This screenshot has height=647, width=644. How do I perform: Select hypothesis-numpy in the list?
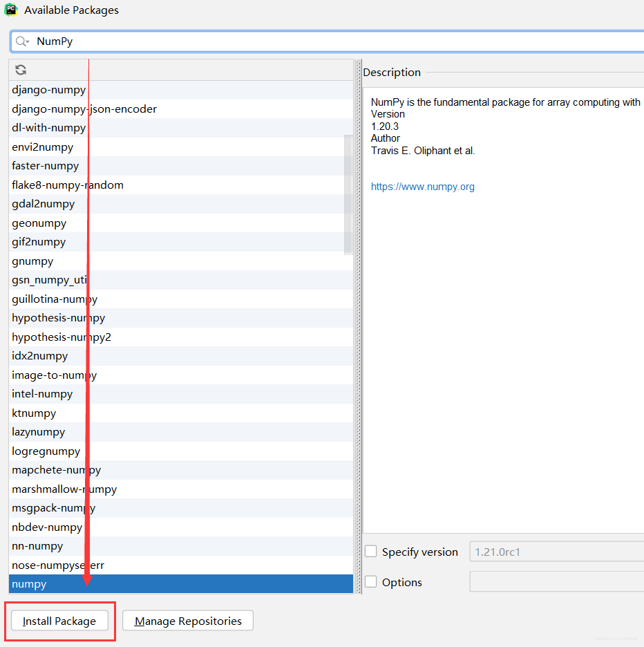pos(181,318)
